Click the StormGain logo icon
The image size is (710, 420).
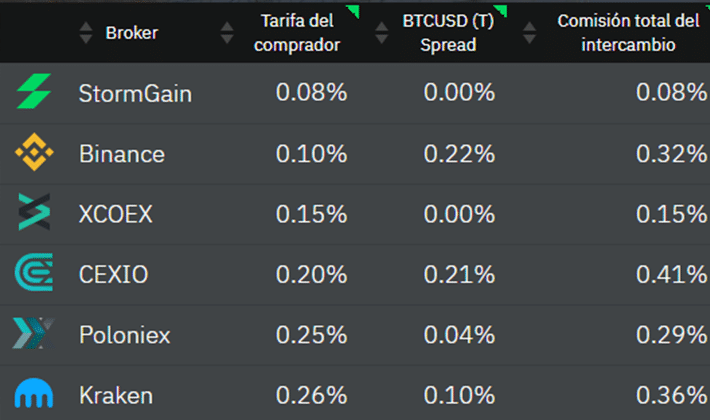point(32,92)
